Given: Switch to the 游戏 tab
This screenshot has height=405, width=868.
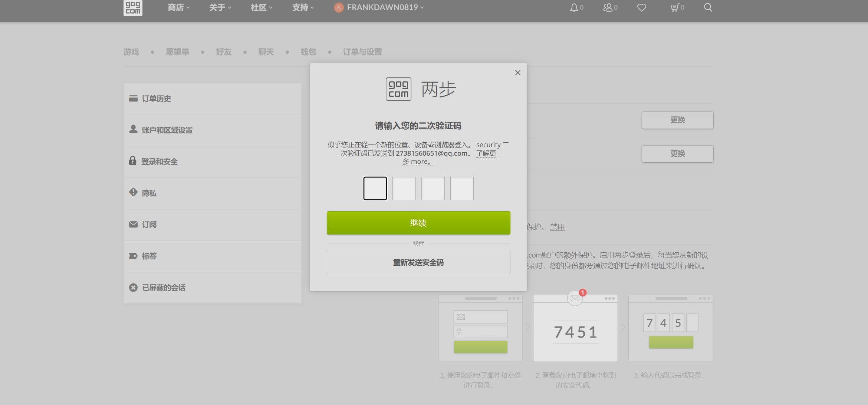Looking at the screenshot, I should 131,52.
